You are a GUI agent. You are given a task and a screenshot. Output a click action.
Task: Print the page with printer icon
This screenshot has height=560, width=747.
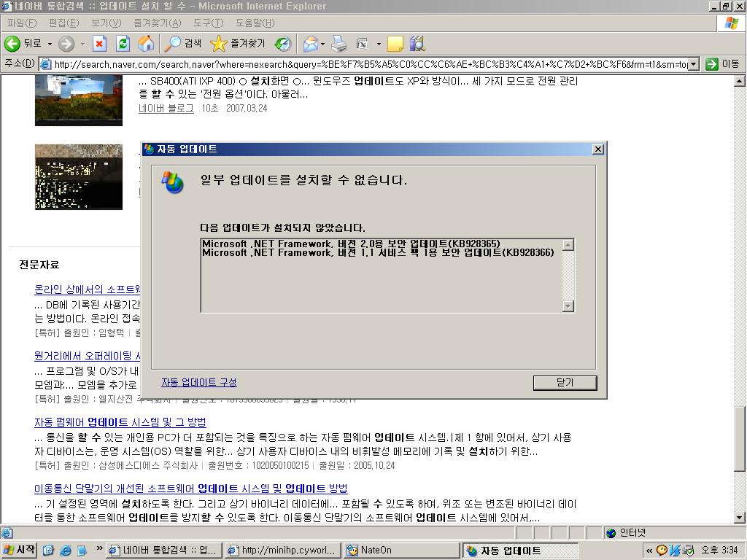tap(340, 44)
